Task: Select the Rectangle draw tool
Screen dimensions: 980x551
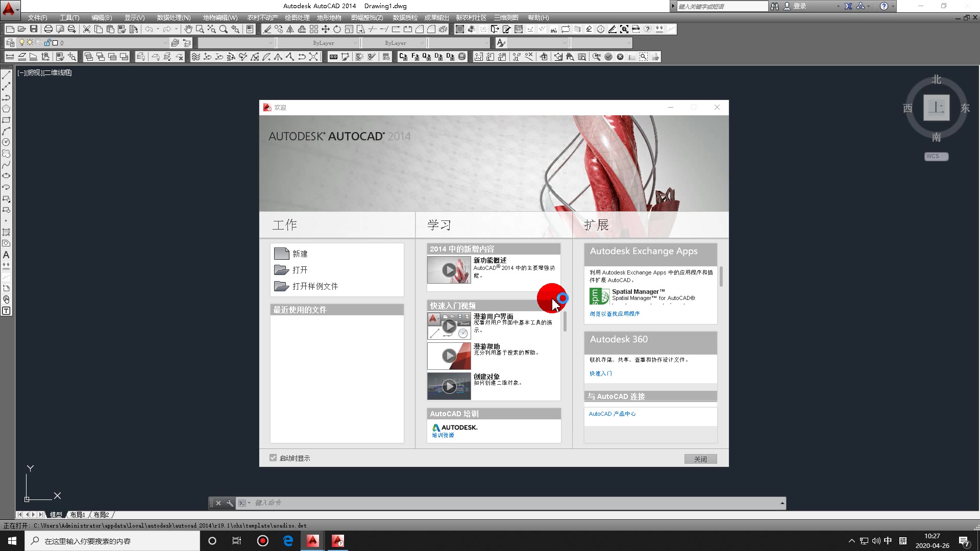Action: [x=6, y=120]
